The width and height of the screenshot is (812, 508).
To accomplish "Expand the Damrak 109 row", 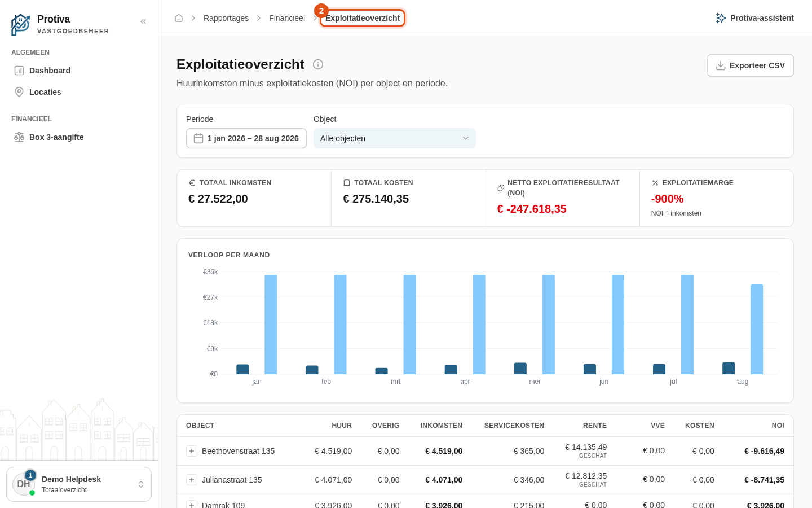I will (192, 504).
